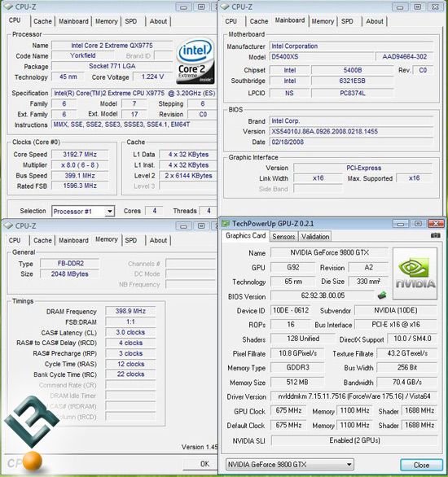448x477 pixels.
Task: Select Cache tab in the Memory window
Action: tap(42, 240)
